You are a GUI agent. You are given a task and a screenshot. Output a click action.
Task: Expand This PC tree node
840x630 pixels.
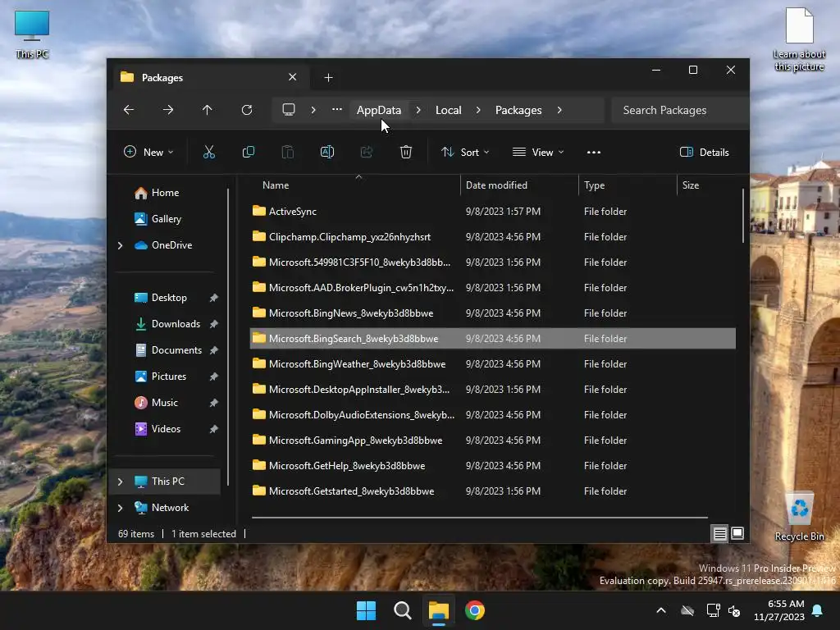(x=120, y=482)
